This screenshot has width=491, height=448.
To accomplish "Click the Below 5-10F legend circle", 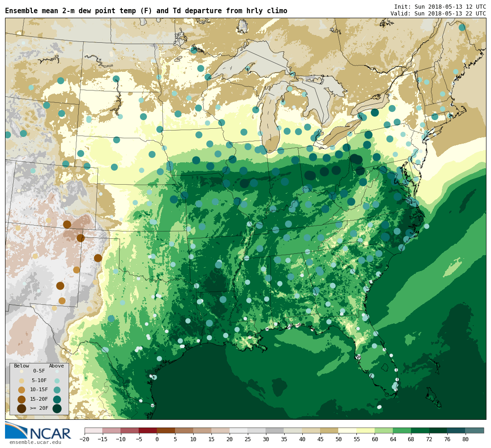I will (x=22, y=381).
